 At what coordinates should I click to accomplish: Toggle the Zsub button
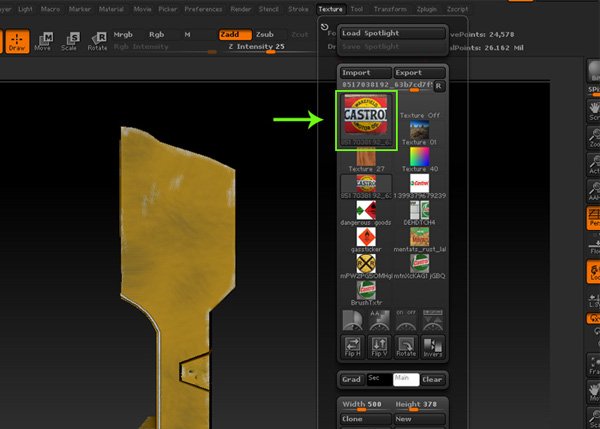click(265, 34)
